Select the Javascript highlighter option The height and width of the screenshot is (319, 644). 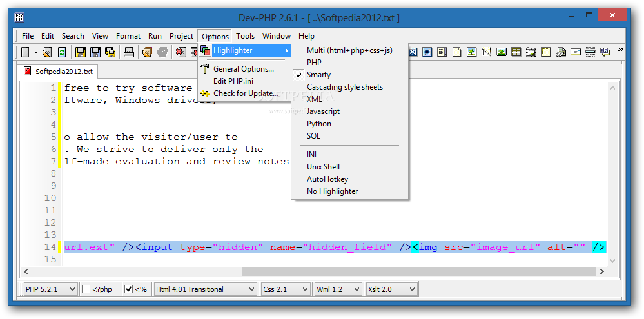pos(350,111)
